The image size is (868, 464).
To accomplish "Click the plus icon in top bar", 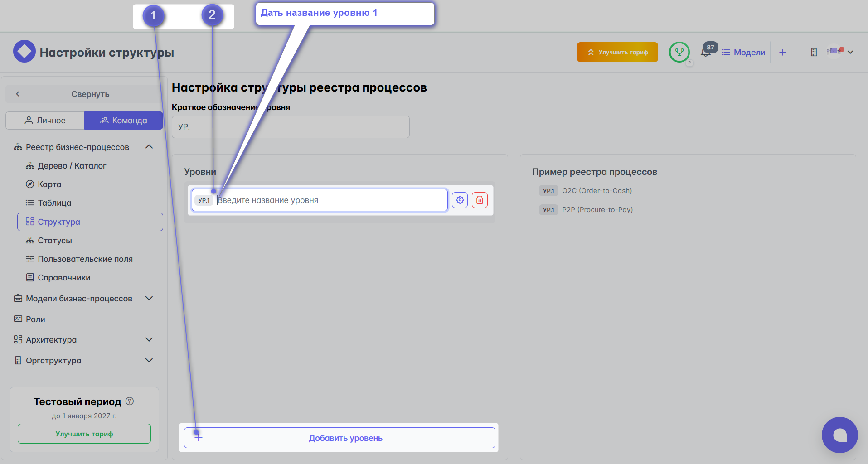I will click(783, 52).
